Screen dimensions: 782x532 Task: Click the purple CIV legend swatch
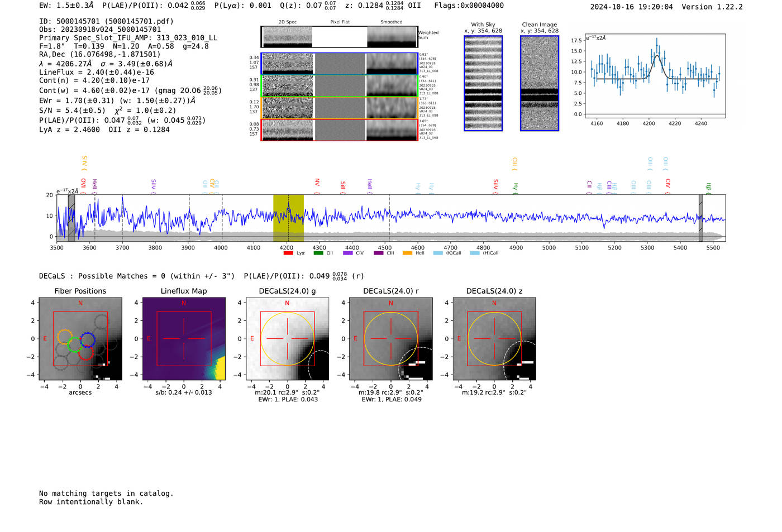pyautogui.click(x=348, y=253)
